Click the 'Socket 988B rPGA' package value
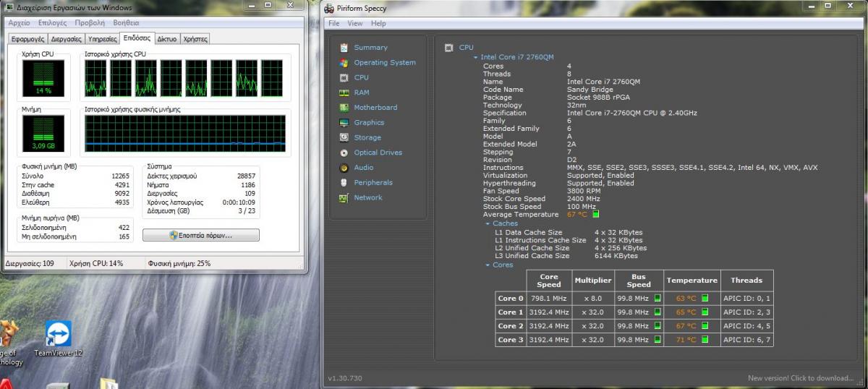868x389 pixels. [x=598, y=98]
